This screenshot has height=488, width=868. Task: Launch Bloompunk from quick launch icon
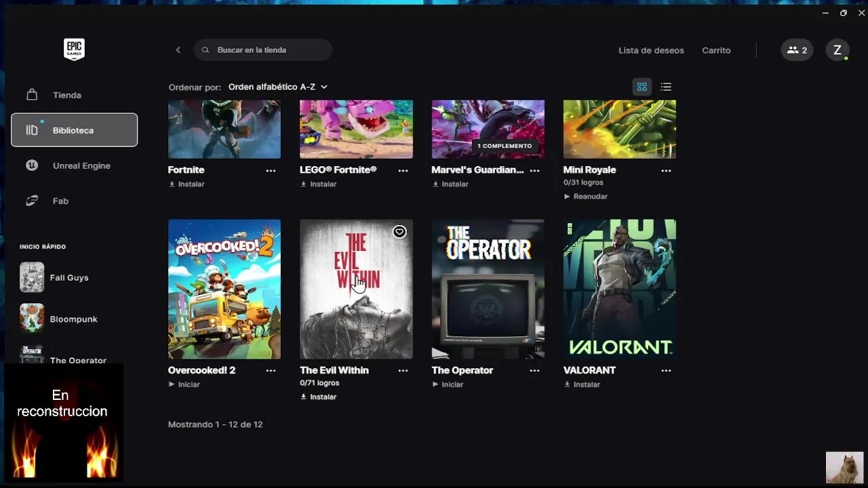point(32,319)
